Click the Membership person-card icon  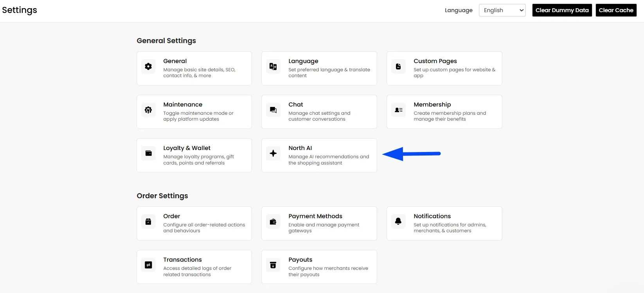click(x=398, y=110)
